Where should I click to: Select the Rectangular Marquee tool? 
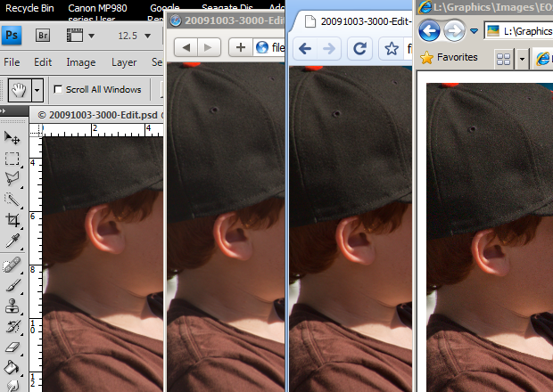click(x=12, y=159)
